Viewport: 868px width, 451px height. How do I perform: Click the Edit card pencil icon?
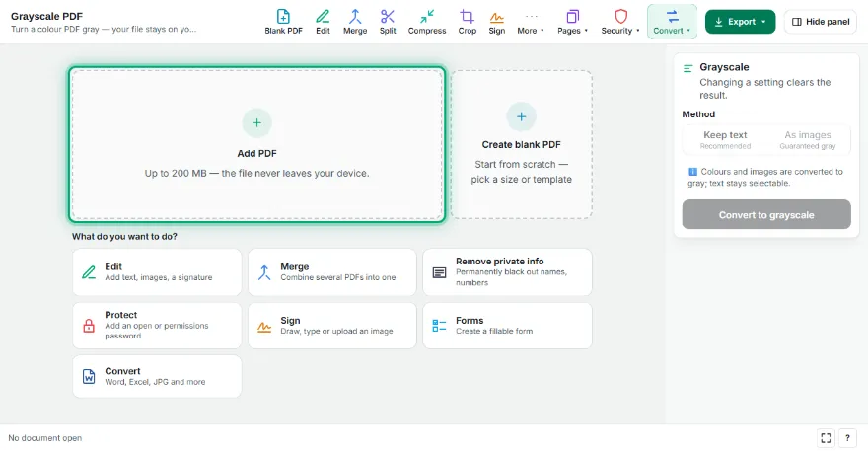click(89, 272)
